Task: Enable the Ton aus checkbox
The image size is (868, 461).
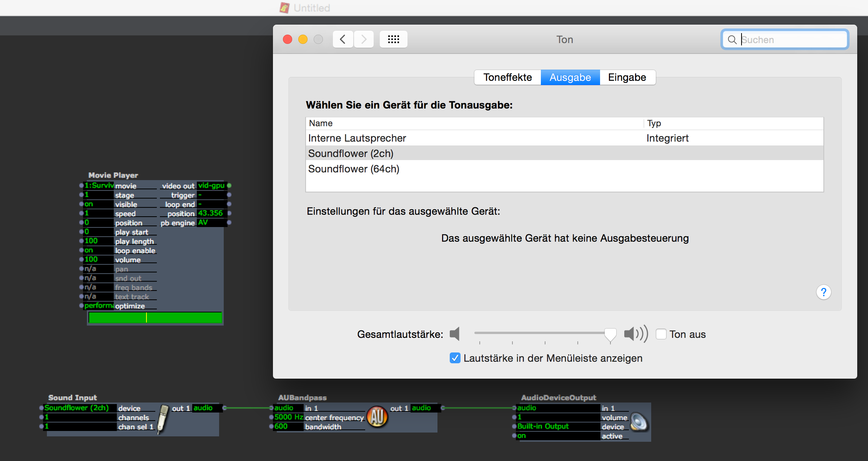Action: [x=661, y=334]
